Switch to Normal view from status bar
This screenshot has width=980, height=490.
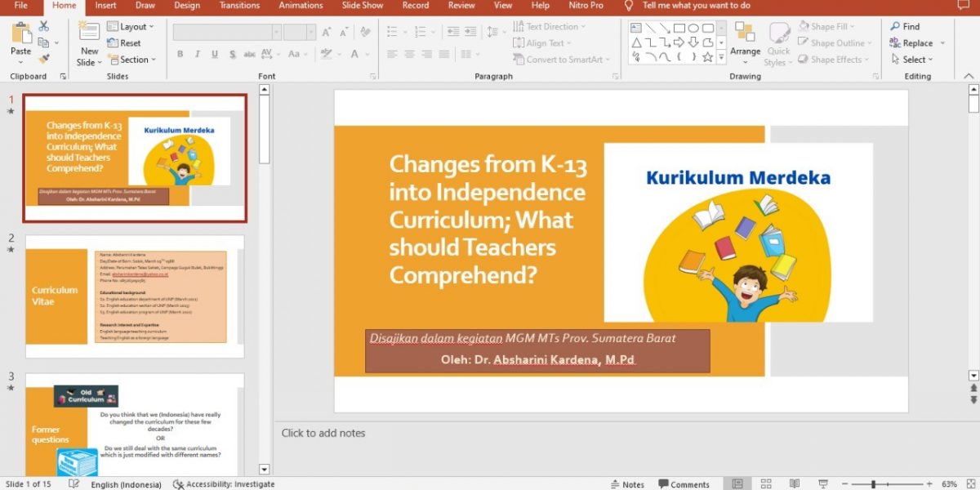tap(737, 484)
